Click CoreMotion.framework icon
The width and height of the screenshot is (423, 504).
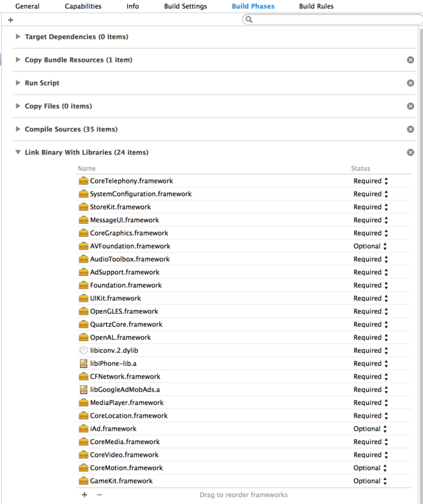83,467
